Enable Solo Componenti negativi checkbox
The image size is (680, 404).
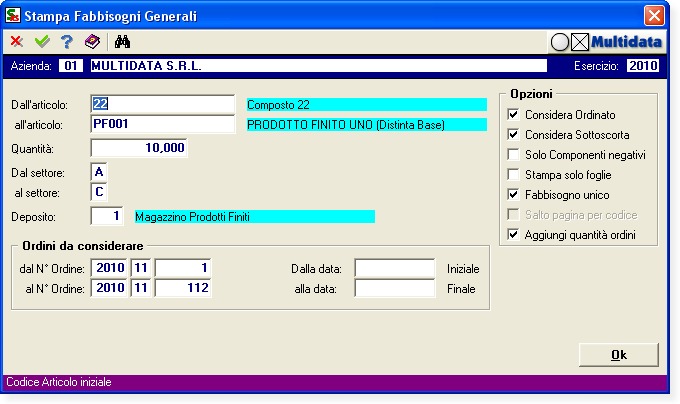[513, 155]
